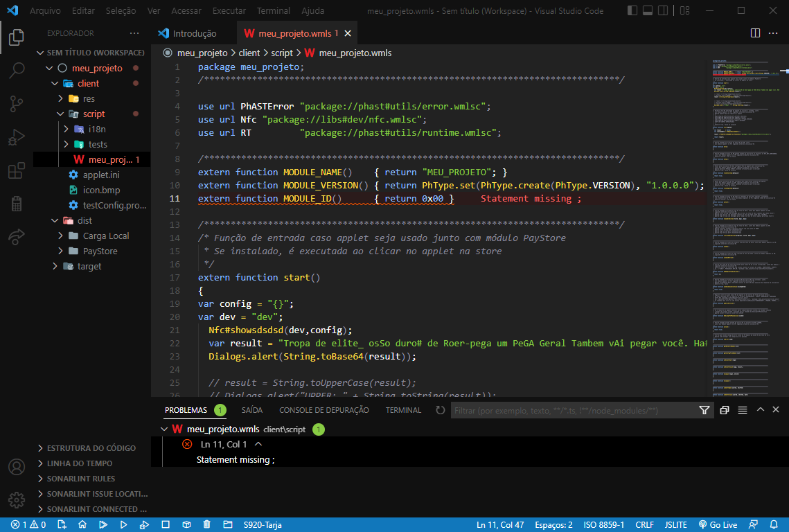
Task: Toggle the Problems panel filter funnel
Action: [x=704, y=410]
